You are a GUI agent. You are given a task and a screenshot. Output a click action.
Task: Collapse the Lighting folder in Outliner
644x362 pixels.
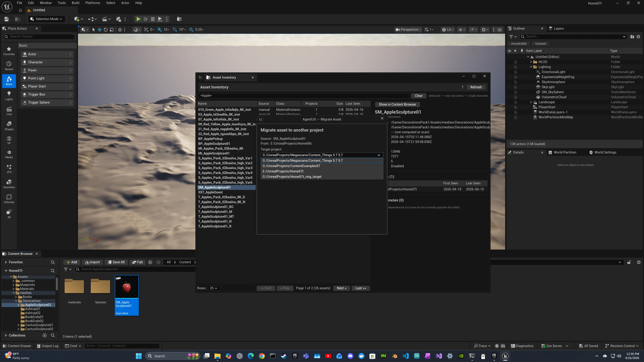(531, 67)
